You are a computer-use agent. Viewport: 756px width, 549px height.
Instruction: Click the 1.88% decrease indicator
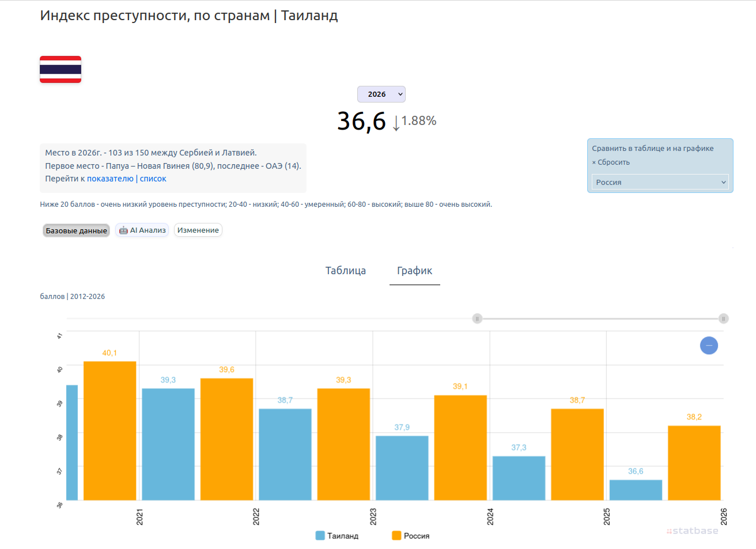414,121
